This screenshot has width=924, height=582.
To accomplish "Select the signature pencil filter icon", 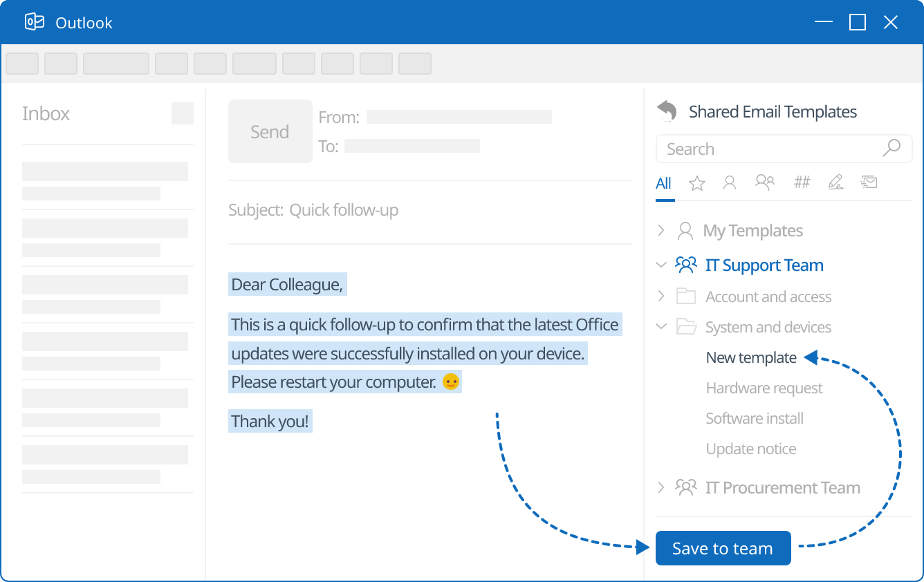I will 836,182.
